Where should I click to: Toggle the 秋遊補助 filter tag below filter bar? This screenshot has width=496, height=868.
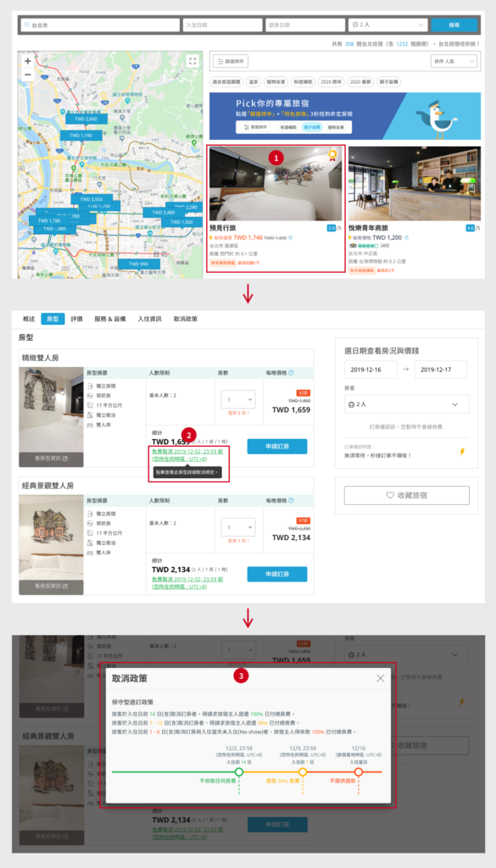(x=304, y=81)
